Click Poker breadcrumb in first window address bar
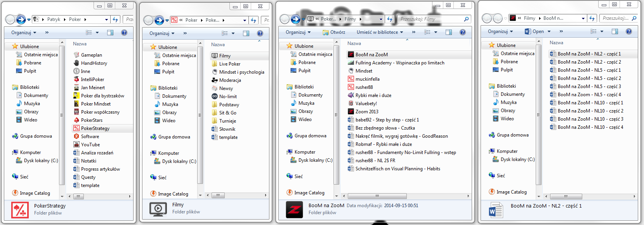Screen dimensions: 644x225 pyautogui.click(x=75, y=19)
